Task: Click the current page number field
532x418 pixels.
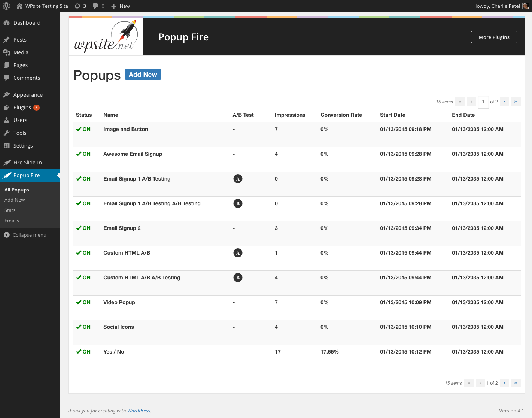Action: point(483,102)
